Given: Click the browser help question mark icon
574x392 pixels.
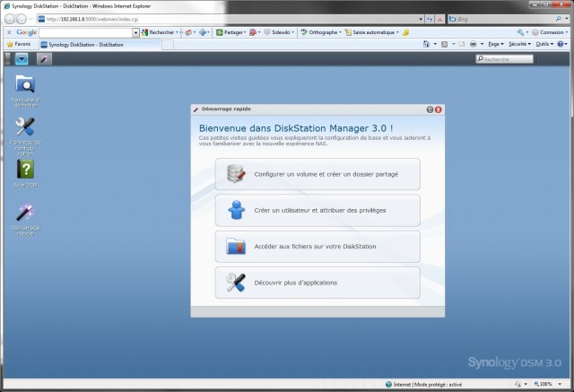Looking at the screenshot, I should coord(561,44).
